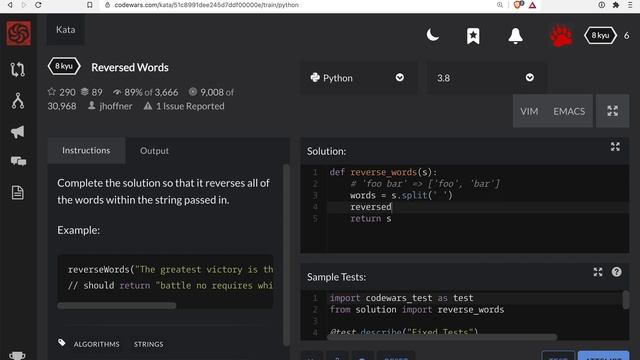Open the Kumite fork sidebar icon
640x360 pixels.
tap(18, 101)
